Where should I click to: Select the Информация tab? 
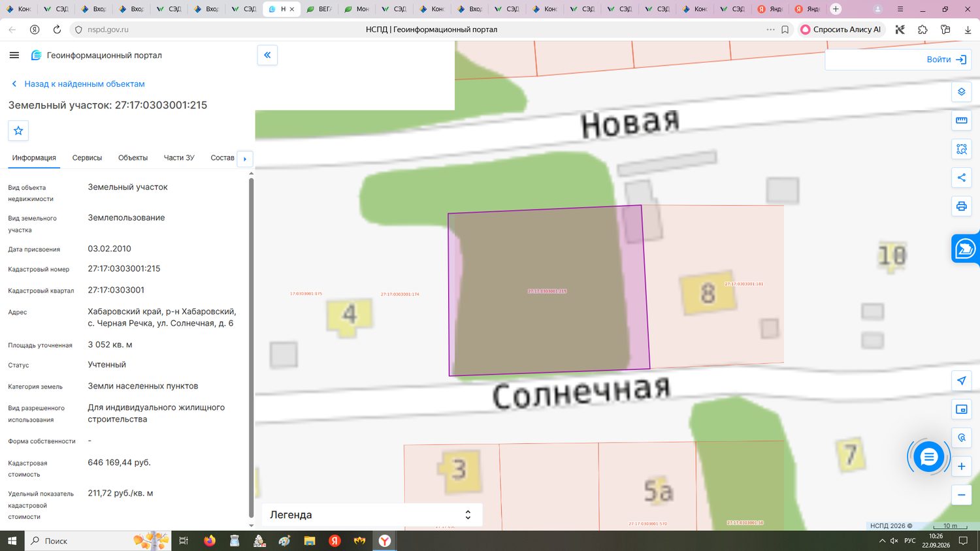click(x=34, y=158)
